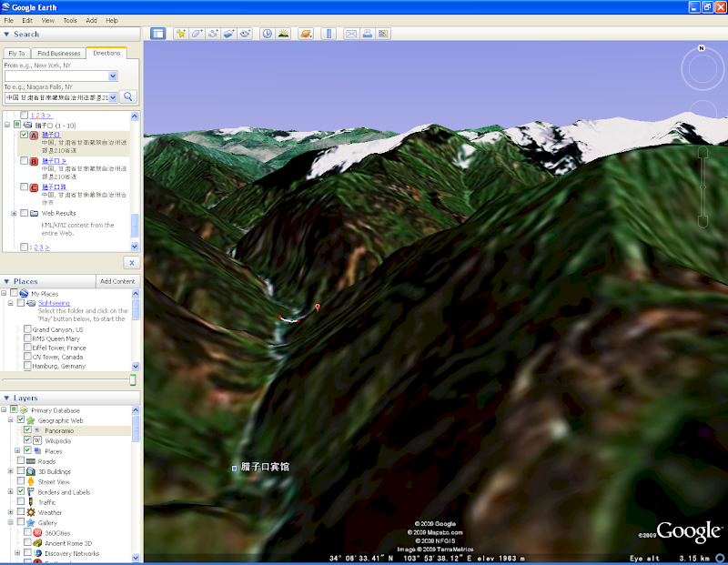Enable the Roads layer checkbox

tap(21, 461)
